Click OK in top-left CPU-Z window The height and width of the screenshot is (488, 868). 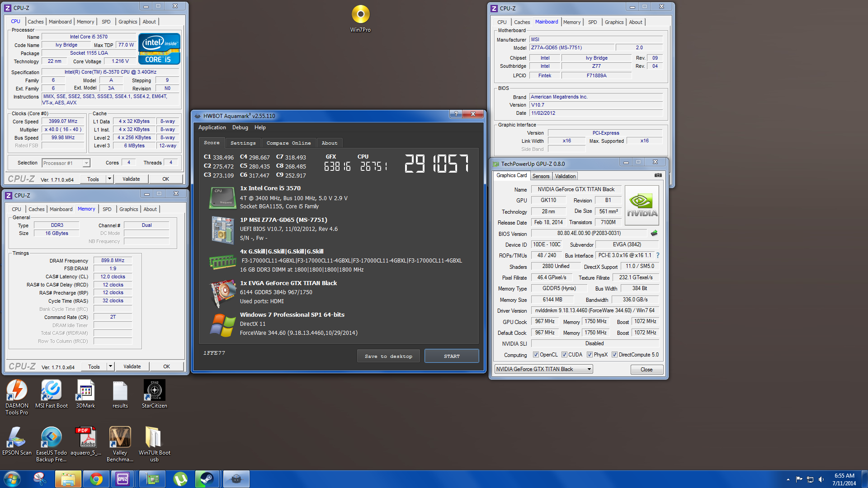point(165,179)
